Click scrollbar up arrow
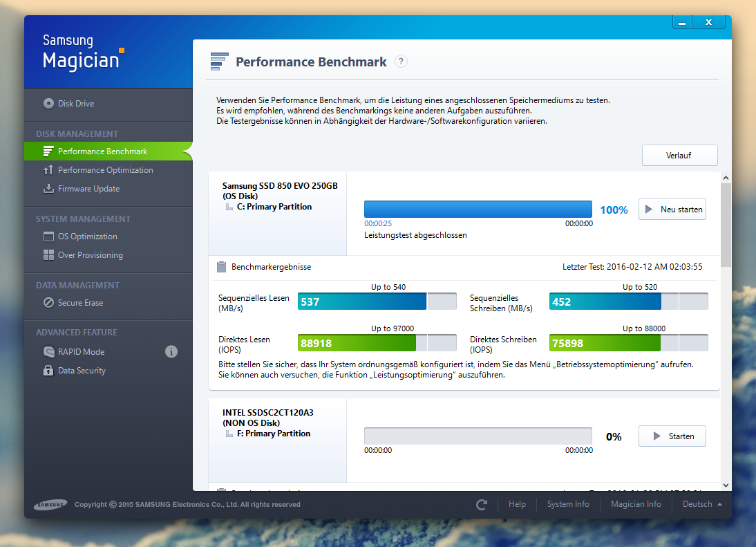The width and height of the screenshot is (756, 547). (726, 178)
